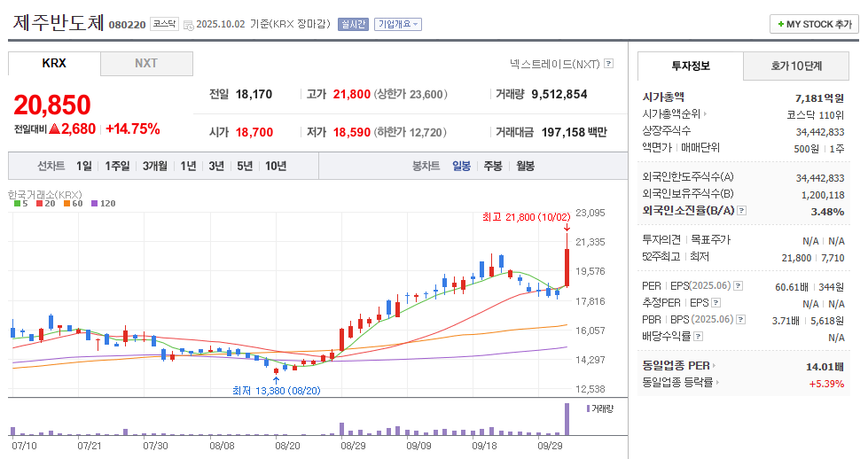Click the help icon next to 넥스트레이드(NXT)
868x459 pixels.
(x=609, y=64)
